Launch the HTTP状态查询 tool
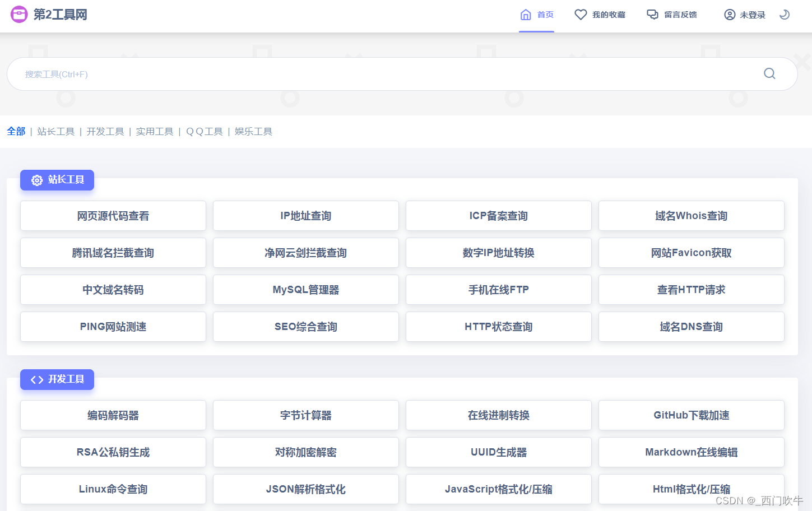Viewport: 812px width, 511px height. coord(499,327)
